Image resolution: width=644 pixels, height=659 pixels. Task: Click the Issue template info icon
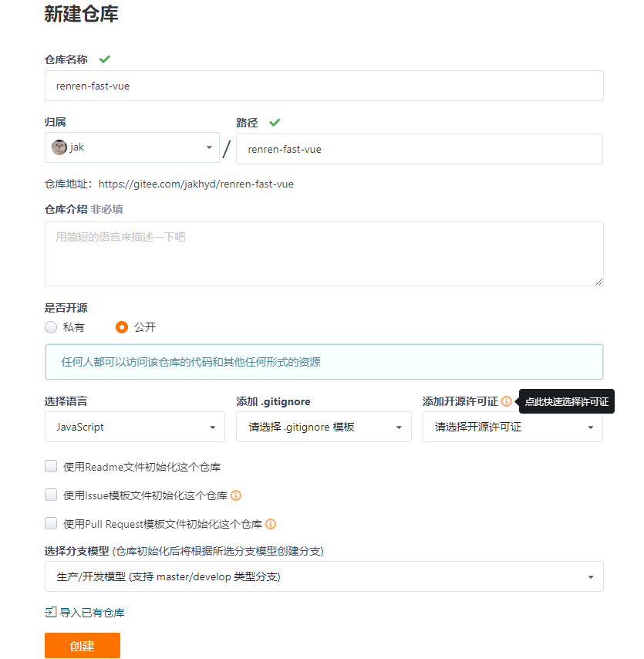point(236,495)
